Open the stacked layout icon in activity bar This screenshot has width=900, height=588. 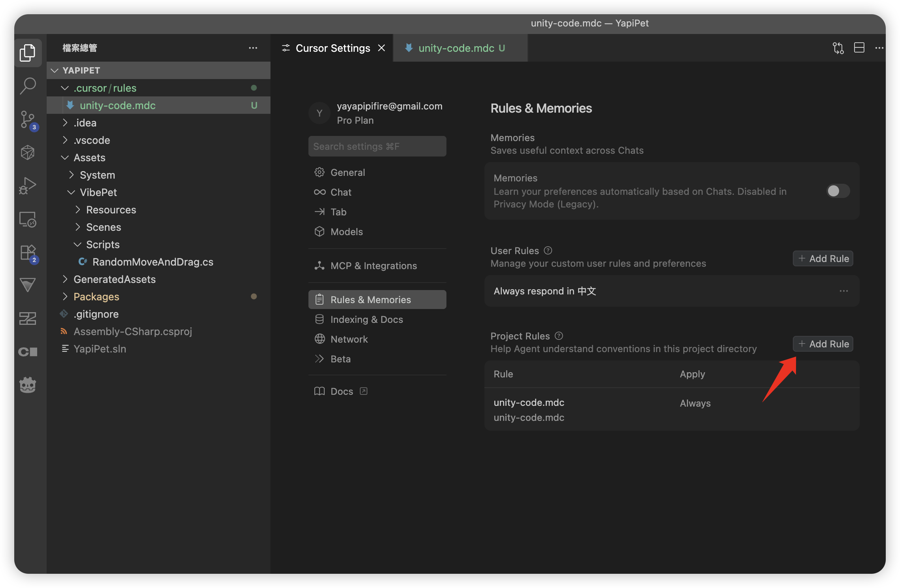point(28,318)
